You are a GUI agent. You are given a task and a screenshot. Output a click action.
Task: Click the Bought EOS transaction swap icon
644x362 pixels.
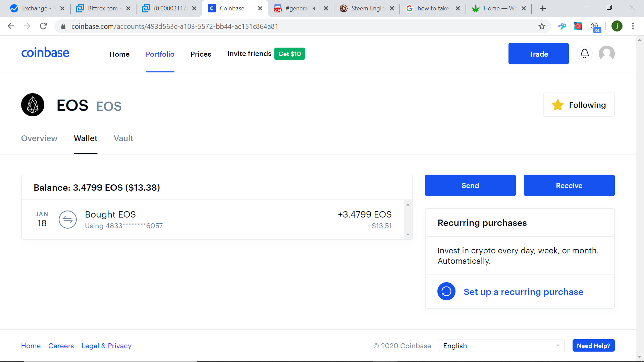68,220
